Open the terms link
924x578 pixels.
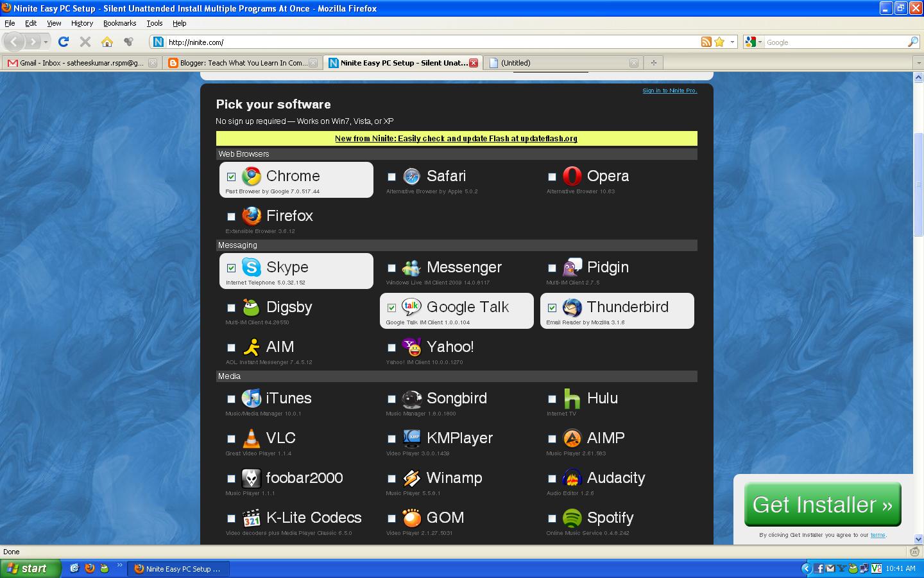[877, 535]
